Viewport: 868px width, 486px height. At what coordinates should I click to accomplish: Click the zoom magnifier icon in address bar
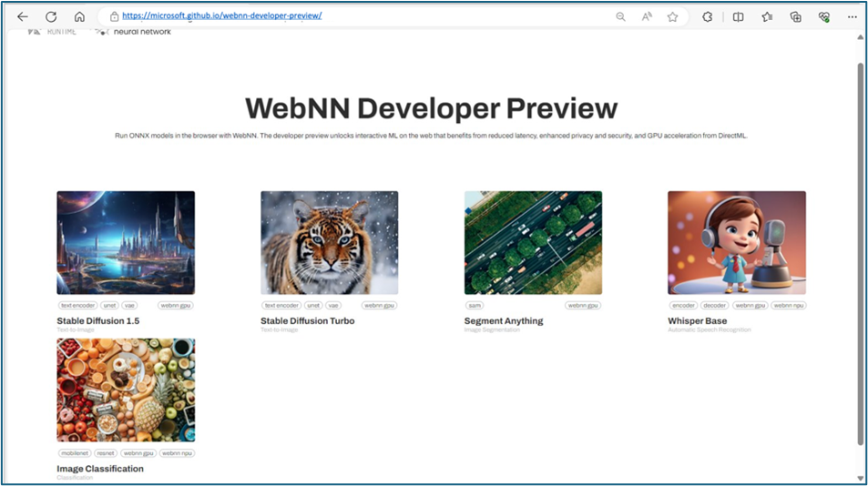(620, 16)
